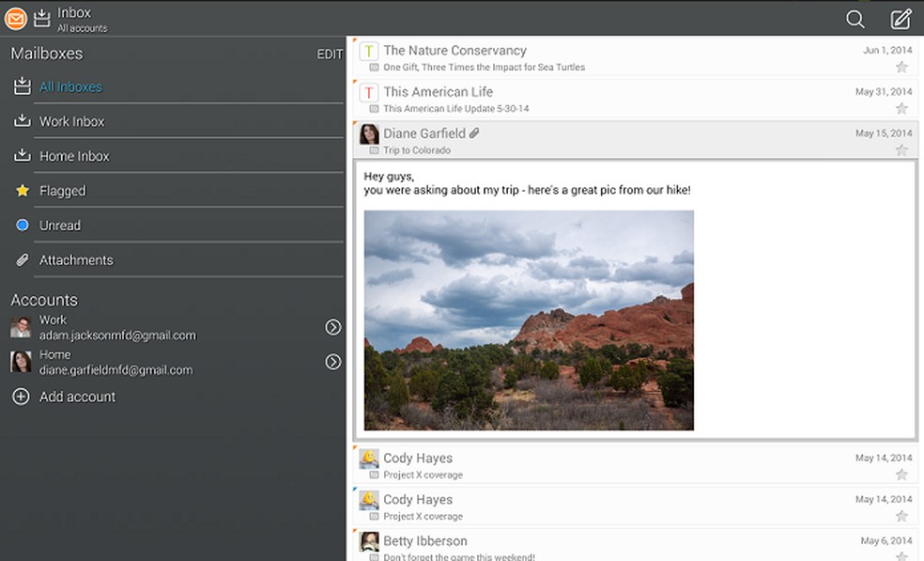This screenshot has width=924, height=561.
Task: Click the blue Unread dot icon
Action: (23, 225)
